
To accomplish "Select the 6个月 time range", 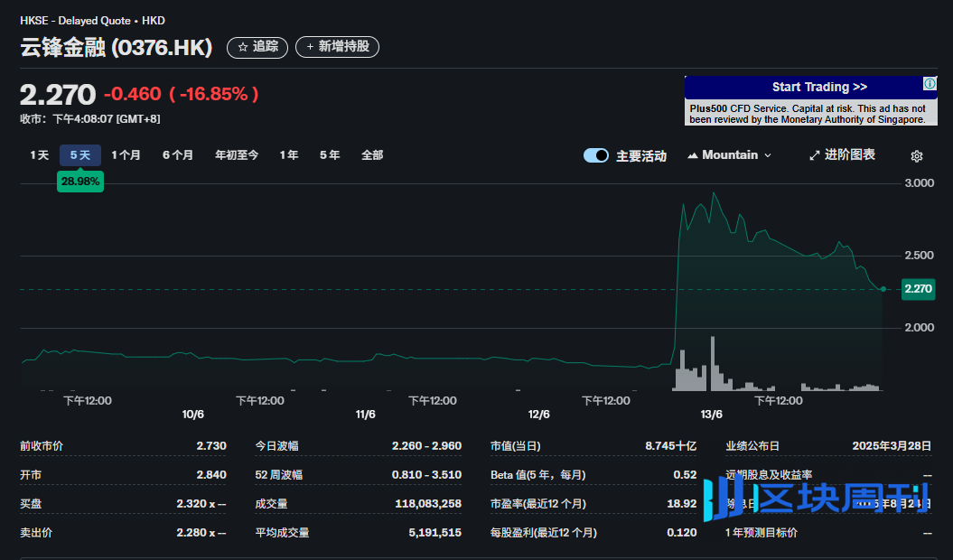I will (178, 155).
